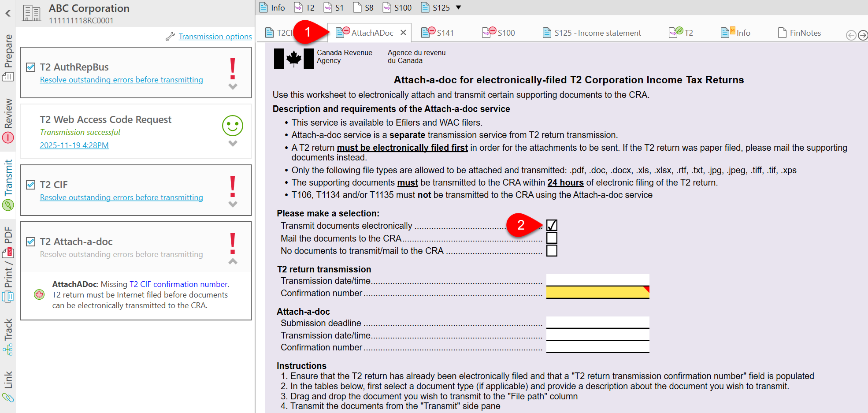Uncheck the T2 AuthRepBus checkbox
The height and width of the screenshot is (413, 868).
(30, 67)
